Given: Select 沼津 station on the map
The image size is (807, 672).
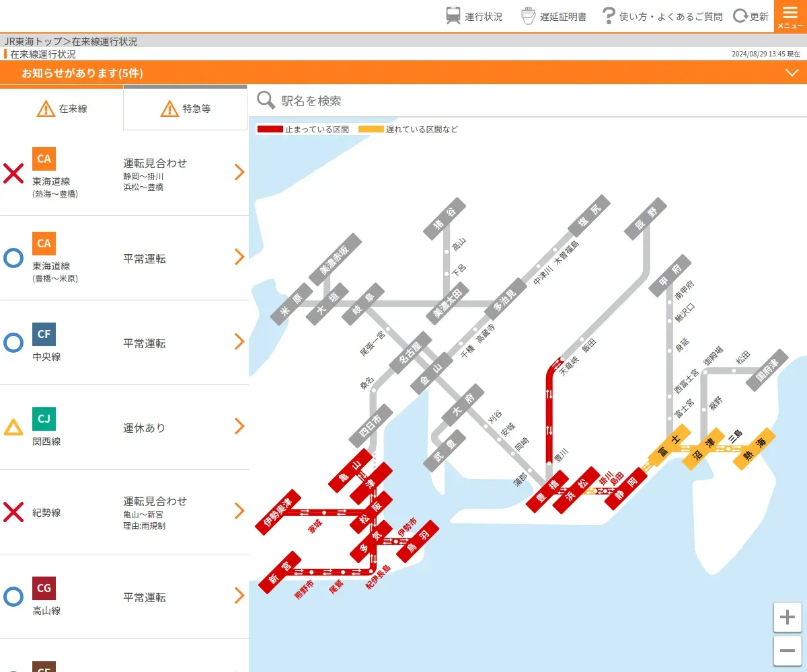Looking at the screenshot, I should [x=703, y=449].
